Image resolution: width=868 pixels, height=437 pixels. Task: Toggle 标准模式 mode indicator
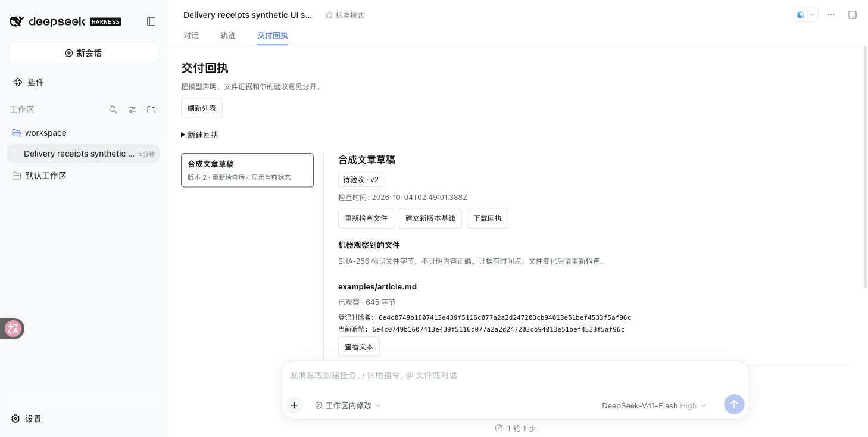(x=345, y=15)
